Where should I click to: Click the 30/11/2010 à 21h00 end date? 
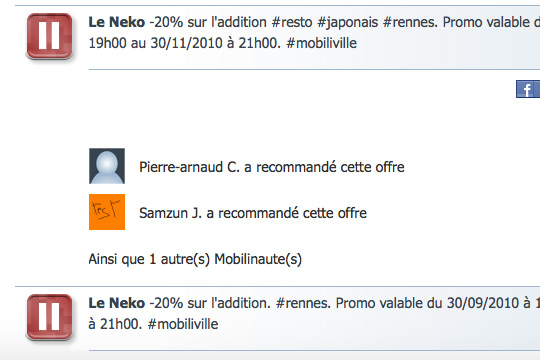point(216,43)
